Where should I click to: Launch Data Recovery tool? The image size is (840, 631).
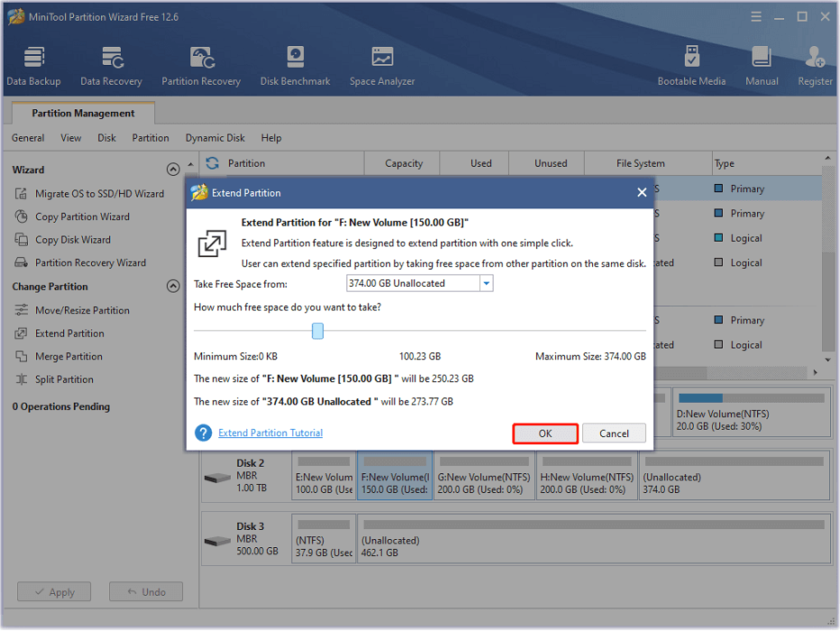point(112,67)
